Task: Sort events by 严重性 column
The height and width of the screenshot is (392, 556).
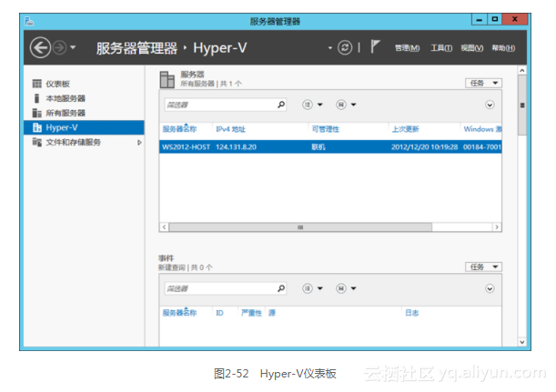Action: [251, 313]
